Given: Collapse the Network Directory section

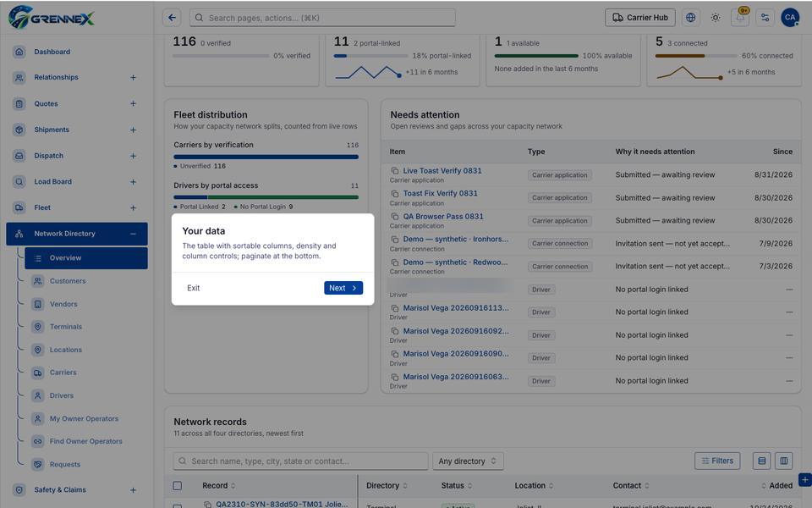Looking at the screenshot, I should pyautogui.click(x=133, y=234).
